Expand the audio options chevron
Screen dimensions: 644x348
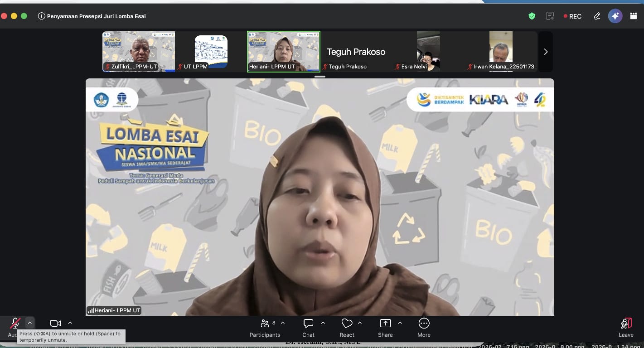pos(29,323)
